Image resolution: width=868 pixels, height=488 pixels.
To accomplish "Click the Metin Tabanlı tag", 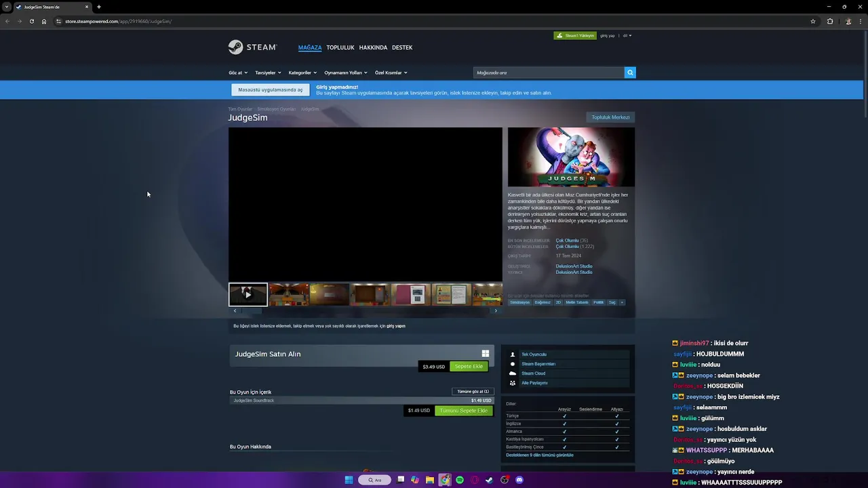I will pos(577,302).
